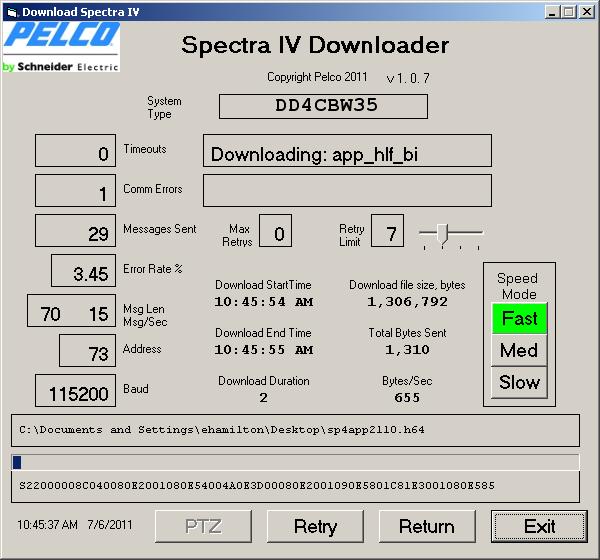Click the Retry Limit value 7
This screenshot has width=600, height=560.
pos(387,230)
